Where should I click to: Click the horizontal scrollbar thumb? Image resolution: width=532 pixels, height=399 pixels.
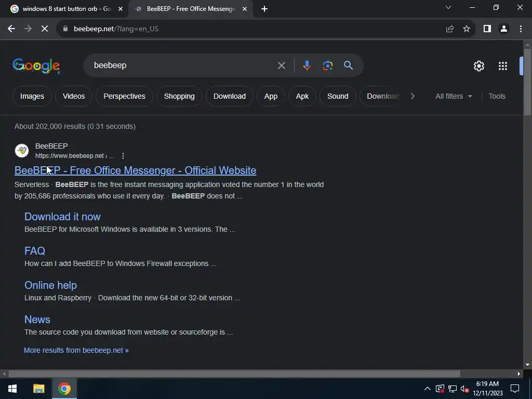pos(234,374)
